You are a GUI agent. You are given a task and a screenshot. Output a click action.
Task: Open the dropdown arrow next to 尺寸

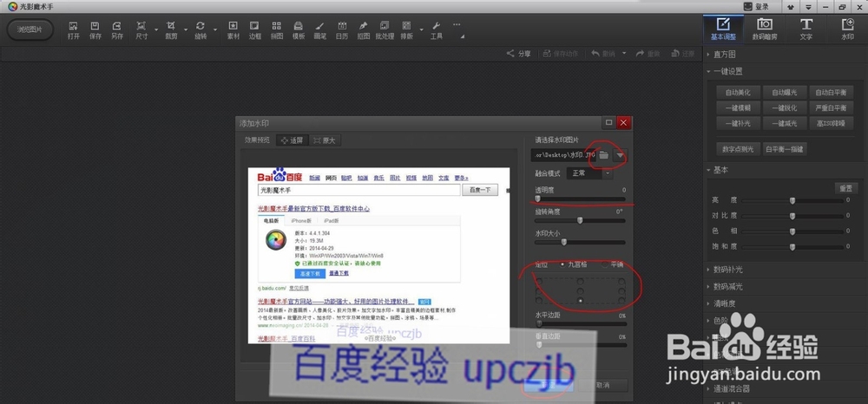[156, 29]
